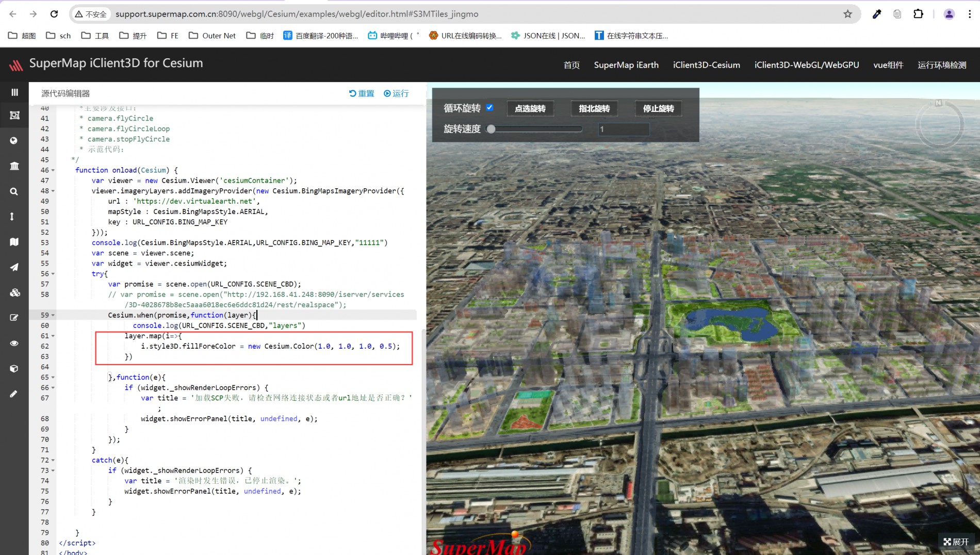Open the 工具 bookmarks folder

95,36
